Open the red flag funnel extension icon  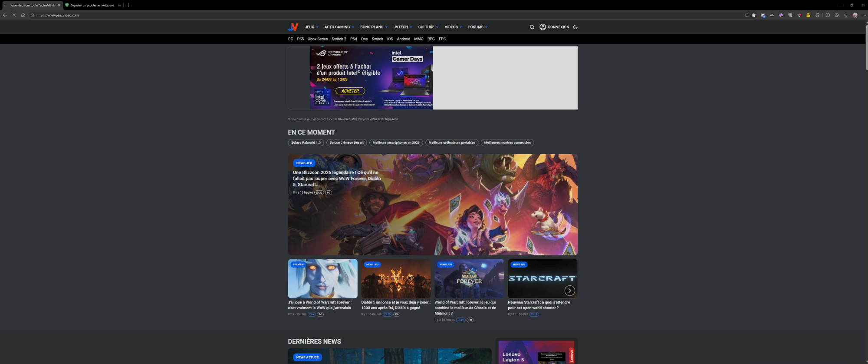799,15
